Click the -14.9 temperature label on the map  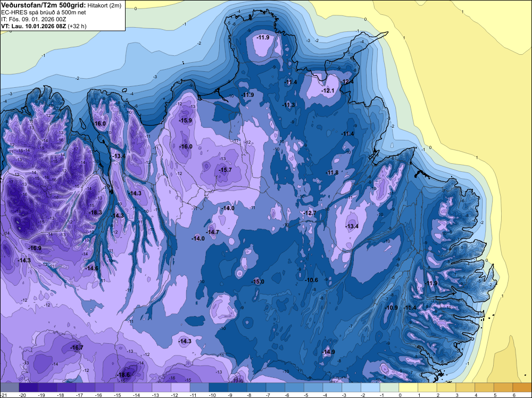[328, 352]
